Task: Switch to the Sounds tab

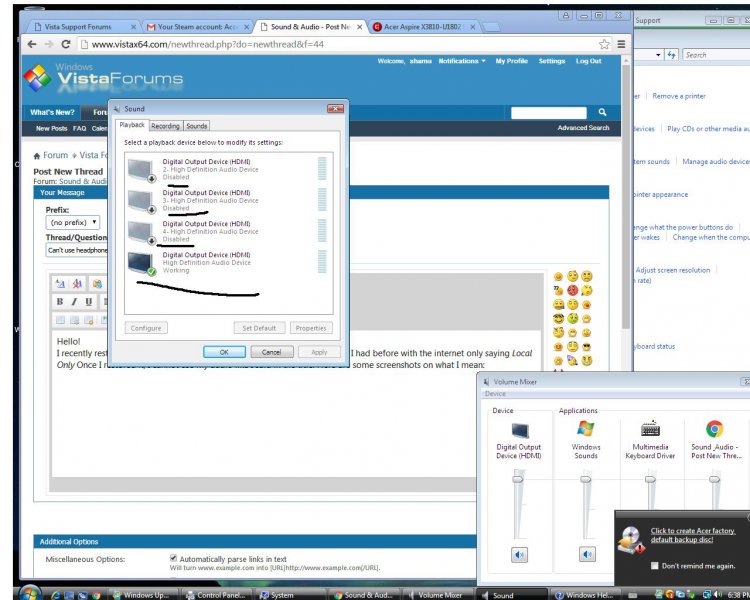Action: pyautogui.click(x=197, y=126)
